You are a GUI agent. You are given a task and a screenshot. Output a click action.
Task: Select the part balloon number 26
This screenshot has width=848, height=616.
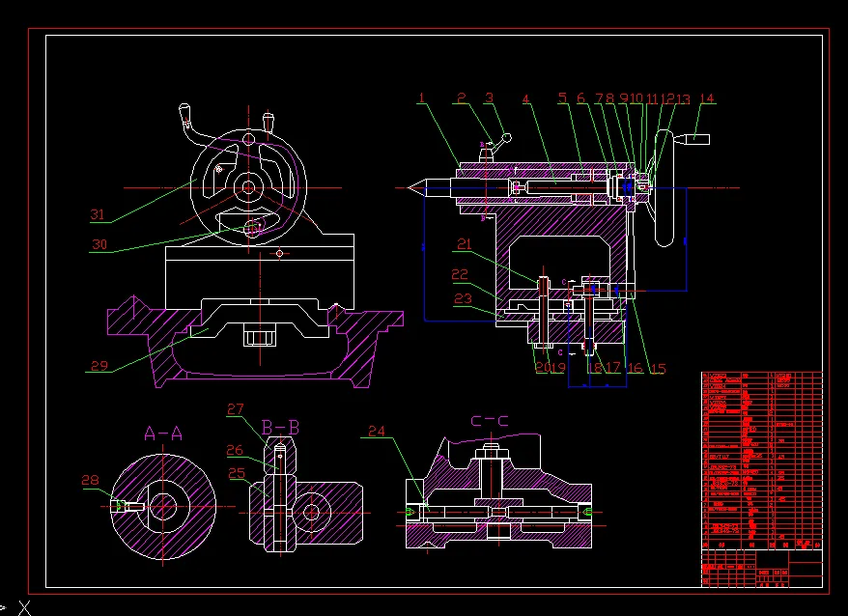235,450
